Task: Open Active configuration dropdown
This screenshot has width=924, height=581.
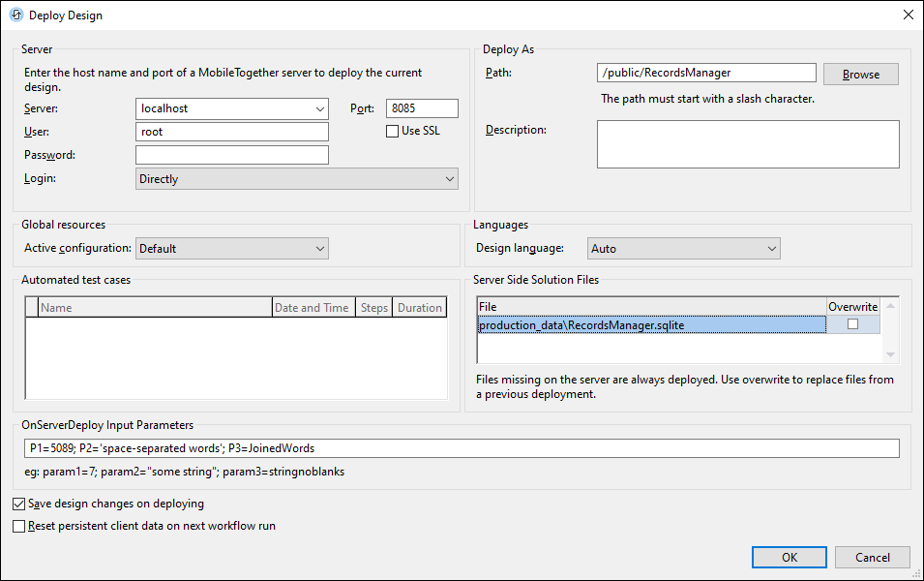Action: coord(319,249)
